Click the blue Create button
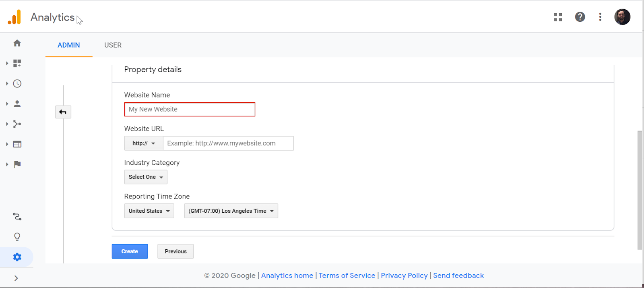The width and height of the screenshot is (644, 288). tap(130, 251)
